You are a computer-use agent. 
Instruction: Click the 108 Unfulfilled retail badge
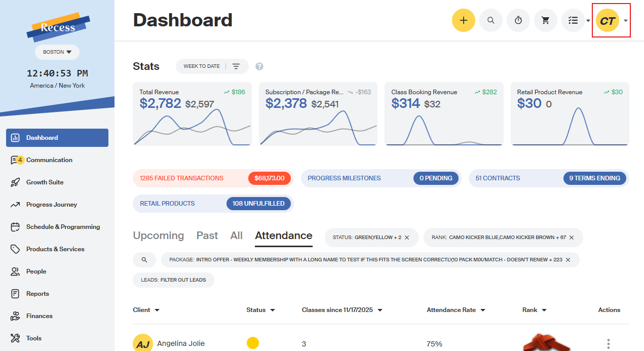[258, 204]
